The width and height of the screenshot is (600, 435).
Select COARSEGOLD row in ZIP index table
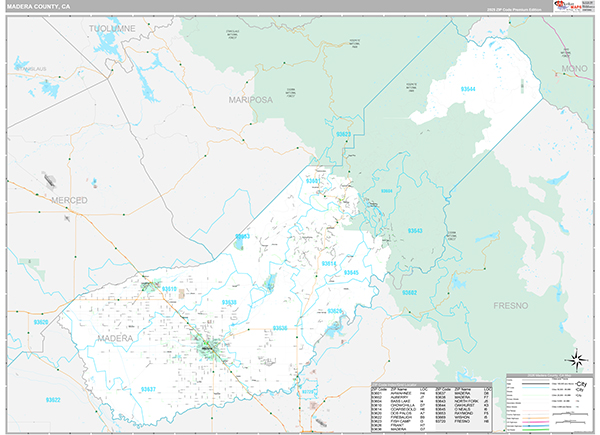tap(398, 409)
